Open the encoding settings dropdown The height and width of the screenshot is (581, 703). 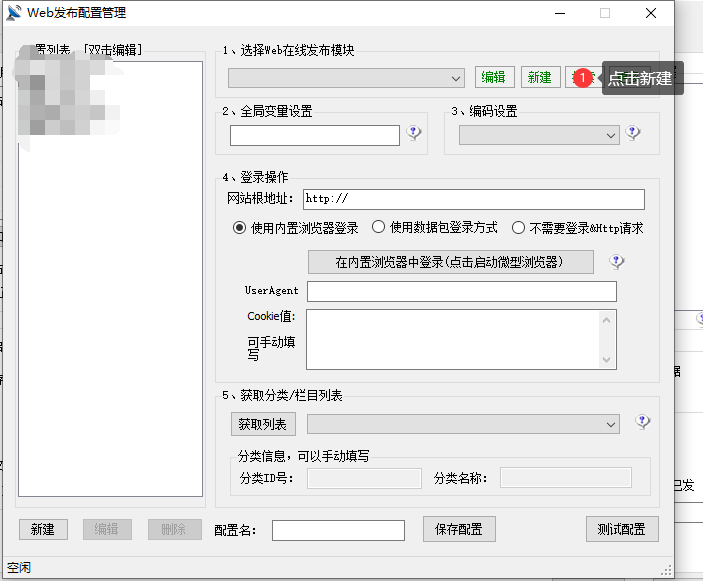point(539,135)
